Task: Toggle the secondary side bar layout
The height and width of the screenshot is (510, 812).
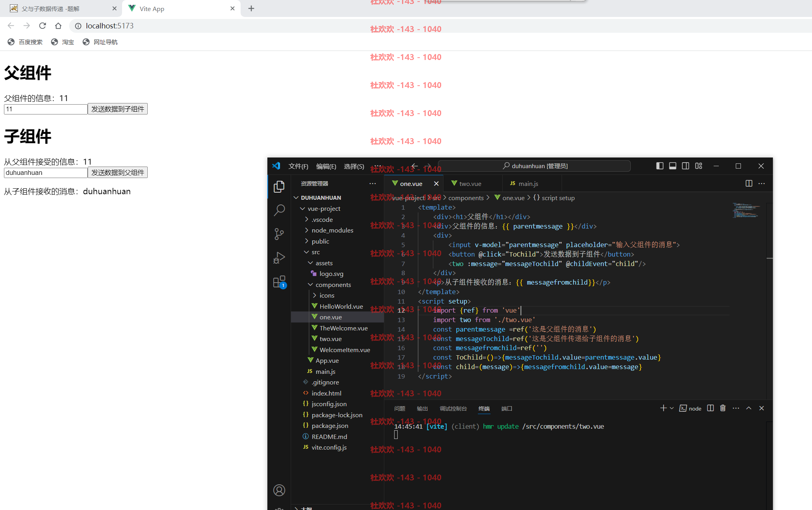Action: (686, 166)
